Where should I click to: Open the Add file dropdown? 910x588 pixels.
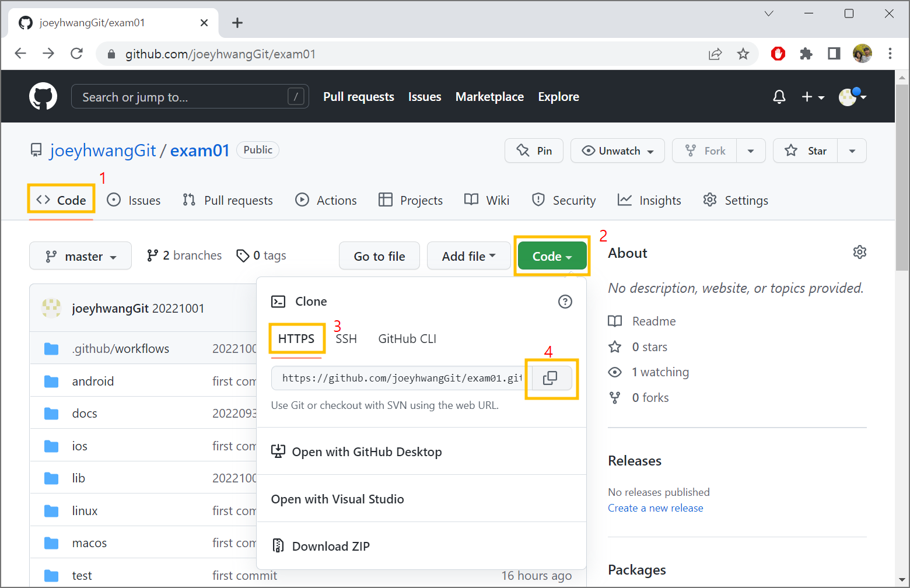(x=468, y=256)
